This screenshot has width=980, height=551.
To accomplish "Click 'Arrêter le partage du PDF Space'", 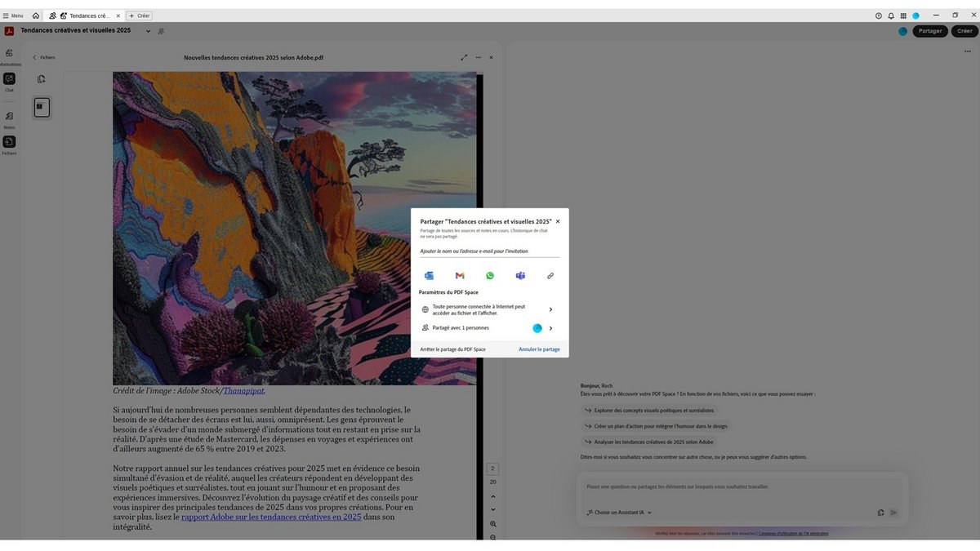I will point(452,349).
